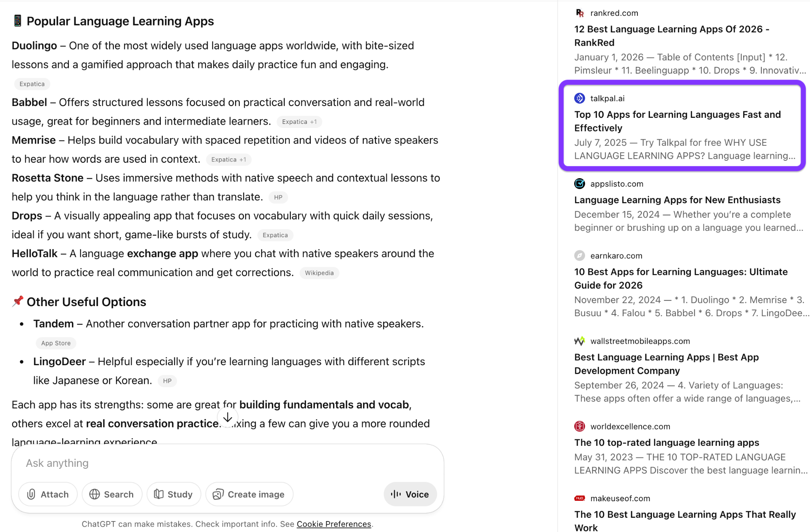Open "Language Learning Apps for New Enthusiasts"
Screen dimensions: 810x532
tap(677, 200)
